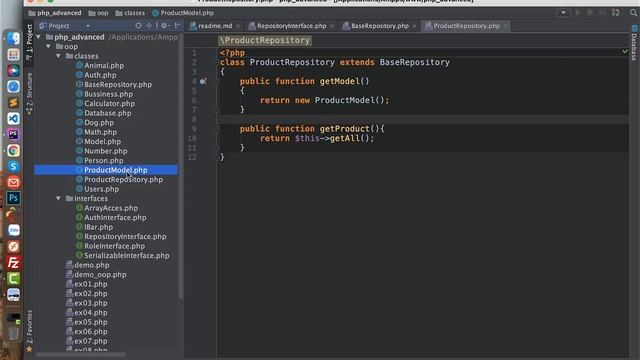Open Finder from the dock
This screenshot has height=360, width=640.
13,38
